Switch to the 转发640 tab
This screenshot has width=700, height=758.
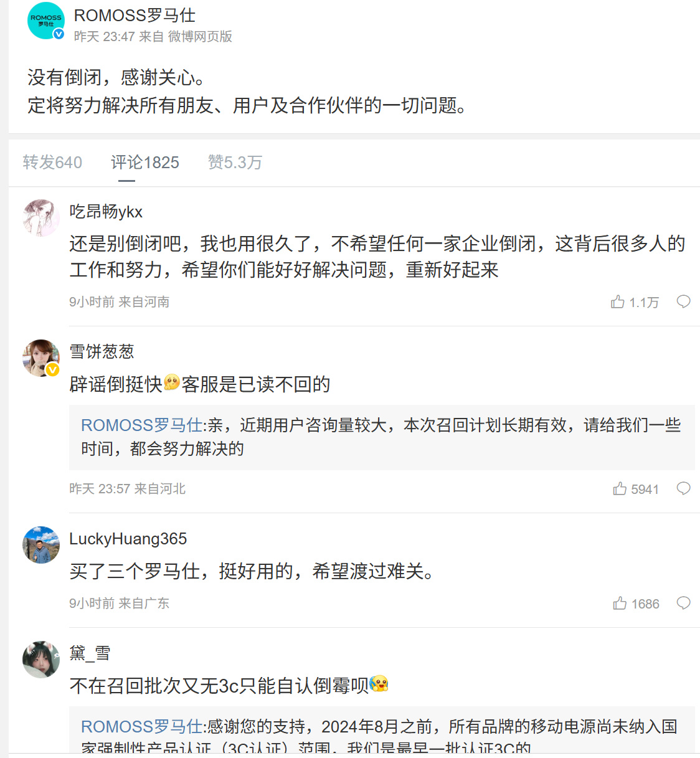[52, 163]
